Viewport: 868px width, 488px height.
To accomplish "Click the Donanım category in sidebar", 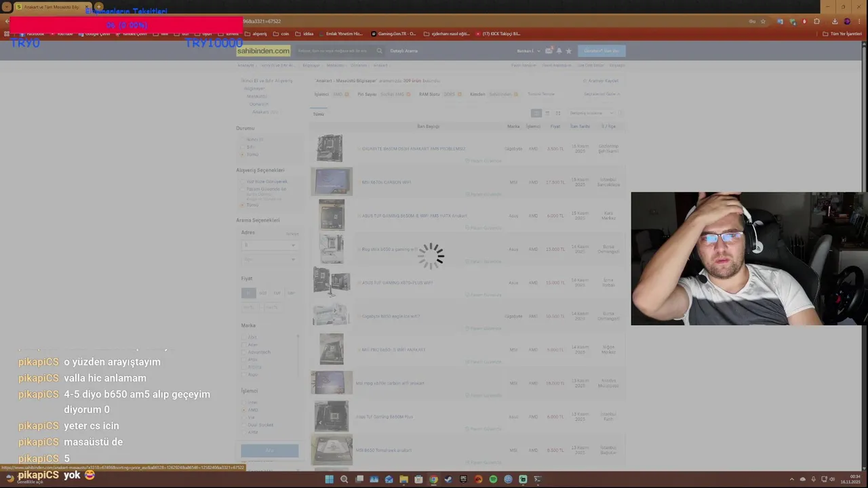I will [258, 104].
